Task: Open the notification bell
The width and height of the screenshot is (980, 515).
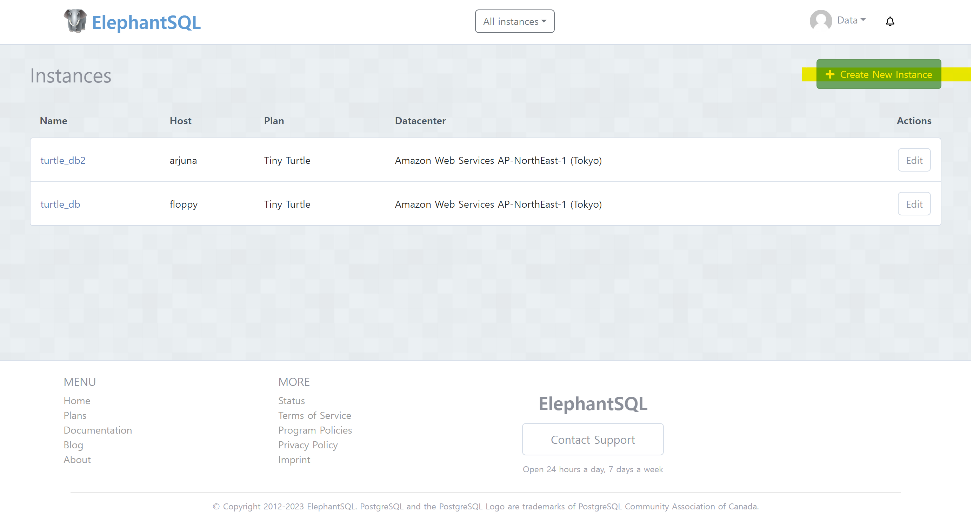Action: tap(890, 21)
